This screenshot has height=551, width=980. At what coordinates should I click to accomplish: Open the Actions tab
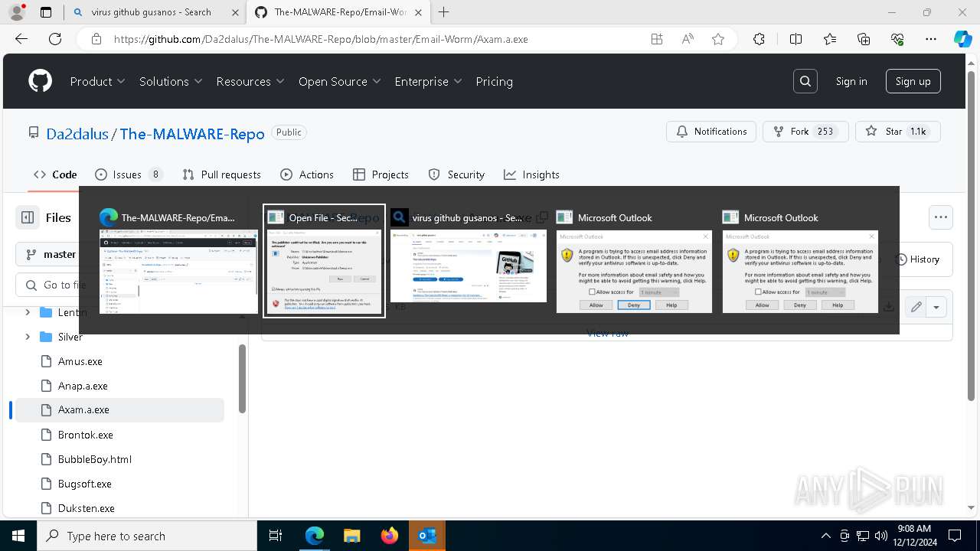(307, 174)
